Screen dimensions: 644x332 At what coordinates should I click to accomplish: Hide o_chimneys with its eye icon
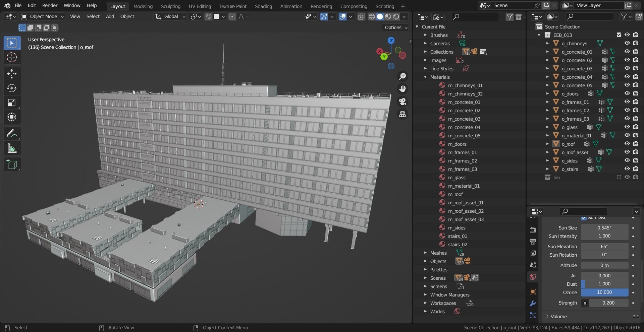[x=627, y=43]
